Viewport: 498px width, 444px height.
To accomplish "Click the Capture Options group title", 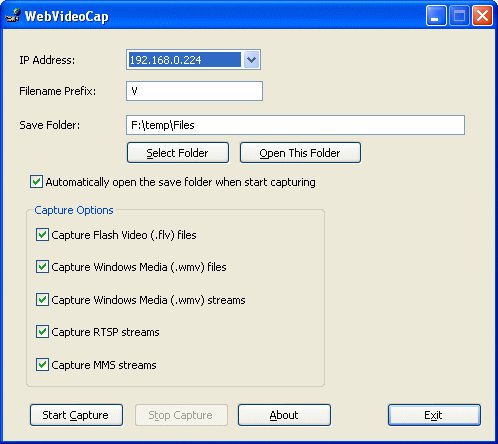I will 74,210.
